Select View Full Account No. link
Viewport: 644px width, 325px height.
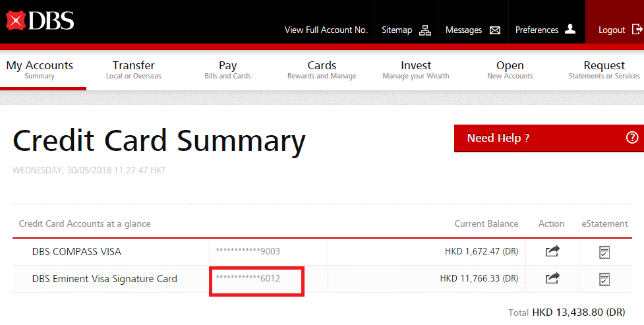pyautogui.click(x=326, y=30)
